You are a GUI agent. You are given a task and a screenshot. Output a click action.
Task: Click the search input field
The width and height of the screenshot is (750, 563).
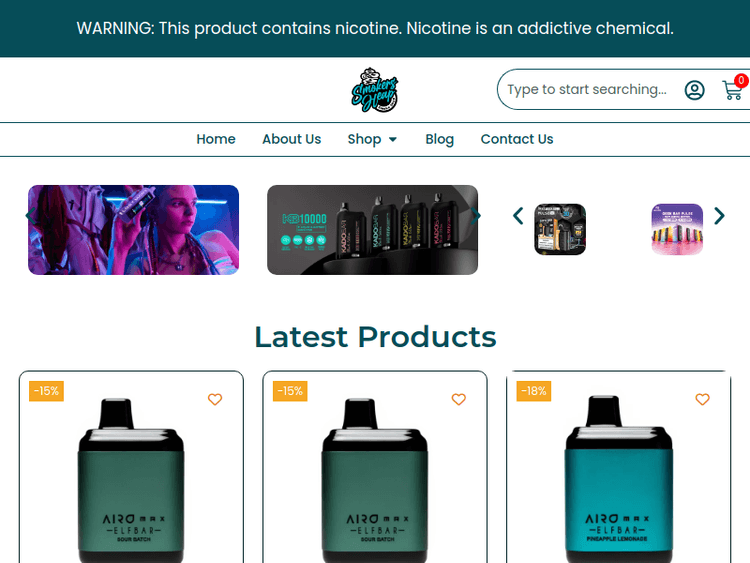(586, 90)
